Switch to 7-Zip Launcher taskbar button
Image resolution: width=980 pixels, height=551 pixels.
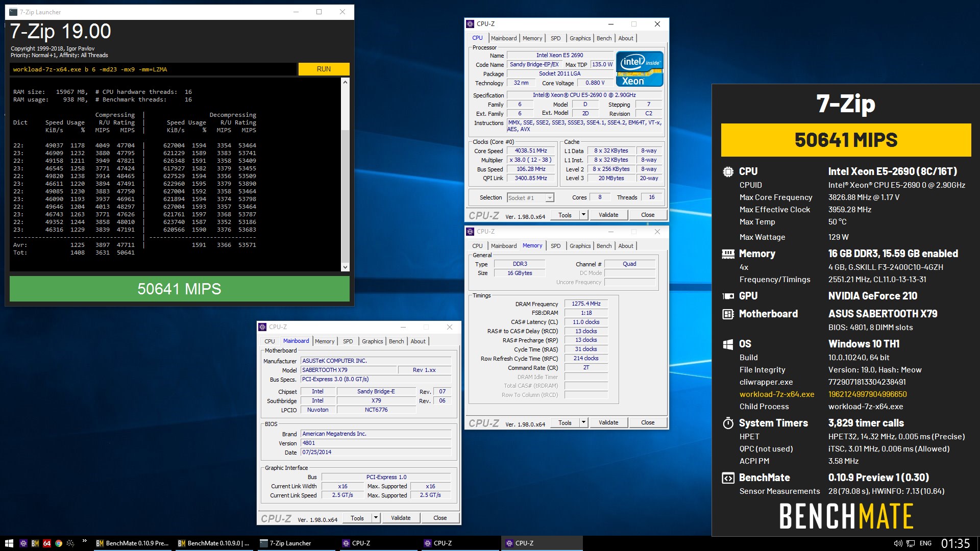pos(296,543)
